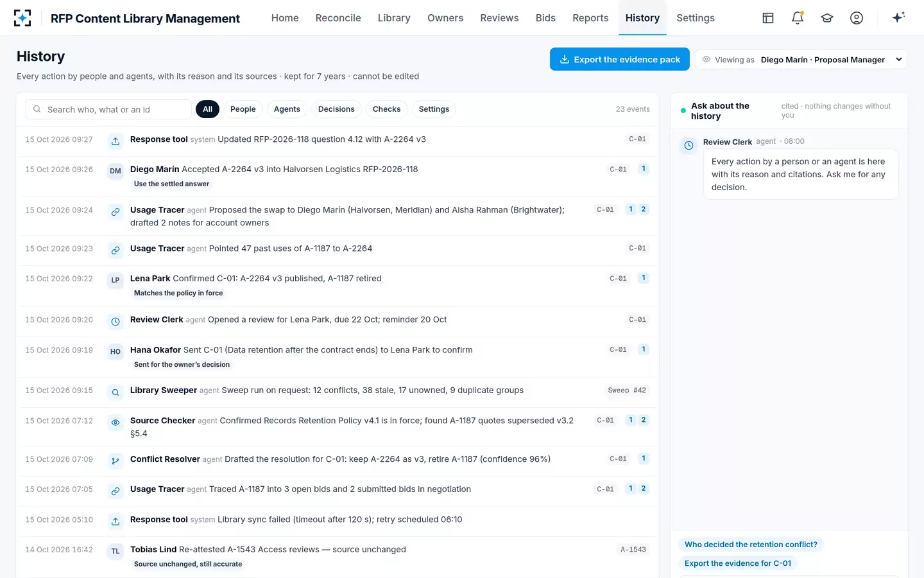Open the Library tab
The height and width of the screenshot is (578, 924).
394,18
